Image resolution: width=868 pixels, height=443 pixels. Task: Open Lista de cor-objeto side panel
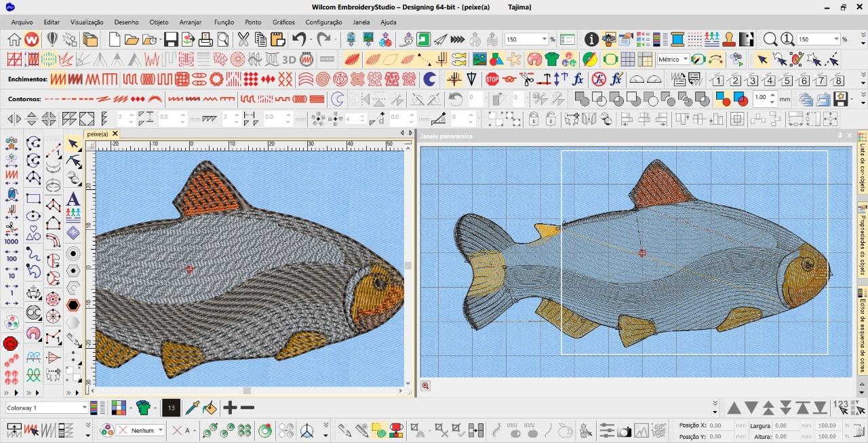(x=863, y=163)
